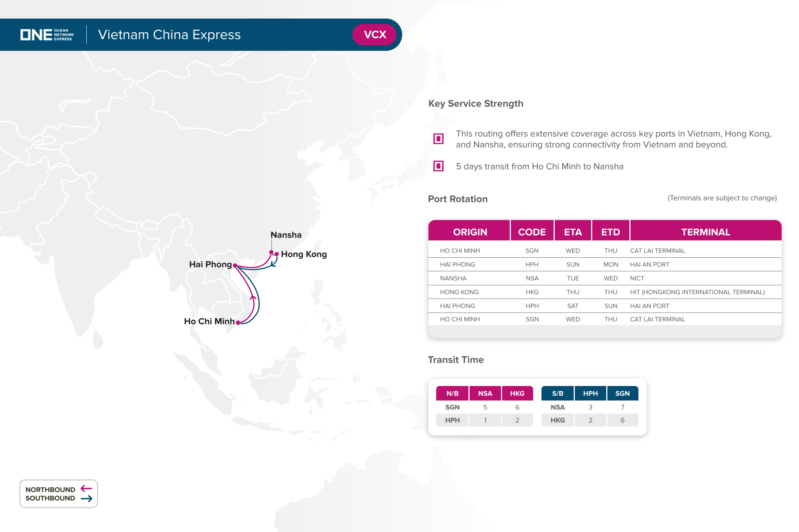Select the Hong Kong port dot on the map
799x532 pixels.
coord(277,254)
